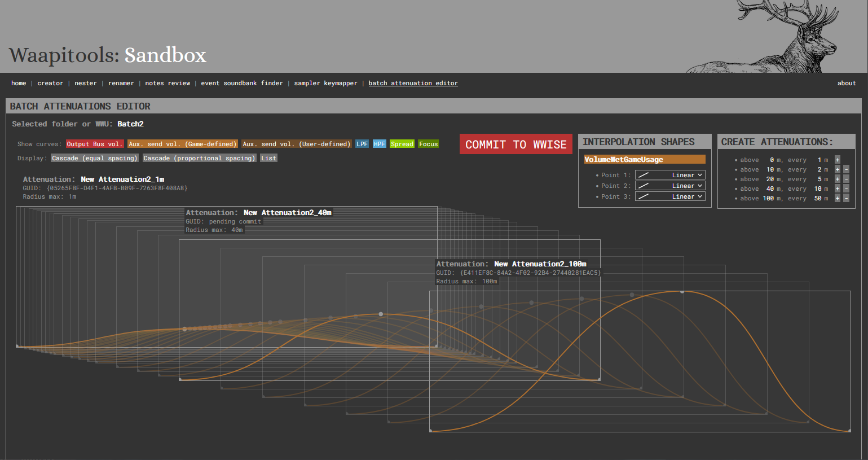This screenshot has height=460, width=868.
Task: Go to the sampler keymapper page
Action: coord(325,83)
